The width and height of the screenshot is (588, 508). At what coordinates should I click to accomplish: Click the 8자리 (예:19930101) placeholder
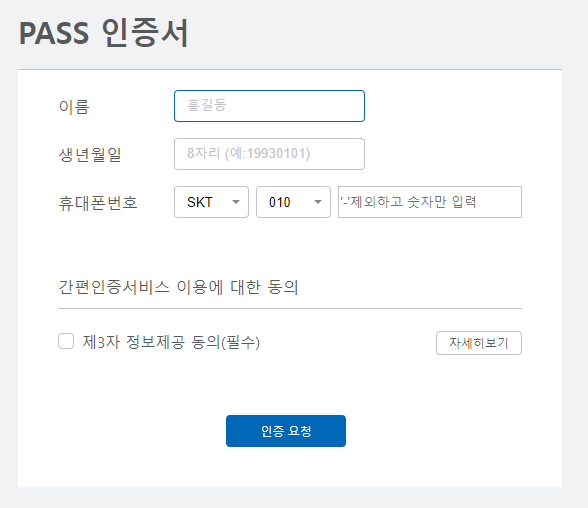249,153
